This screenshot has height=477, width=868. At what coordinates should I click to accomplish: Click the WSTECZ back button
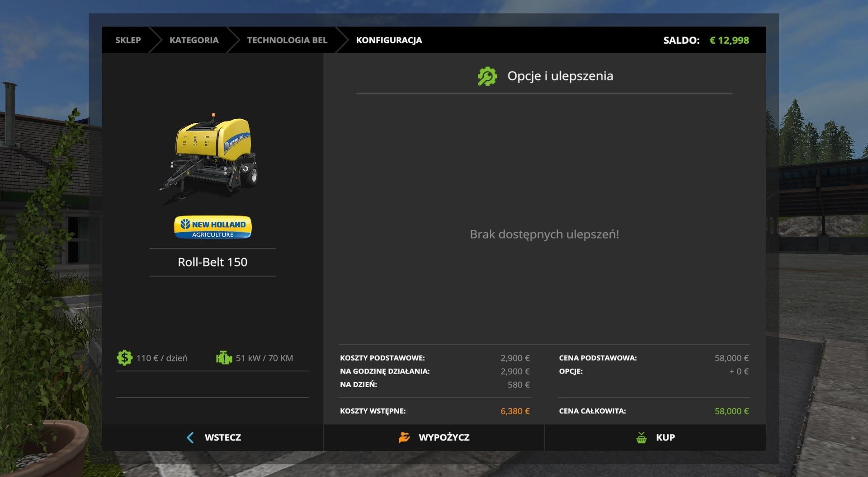[x=212, y=437]
